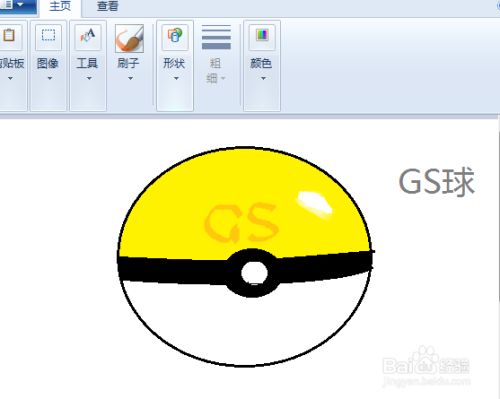Click the white center circle of the ball

[x=254, y=272]
